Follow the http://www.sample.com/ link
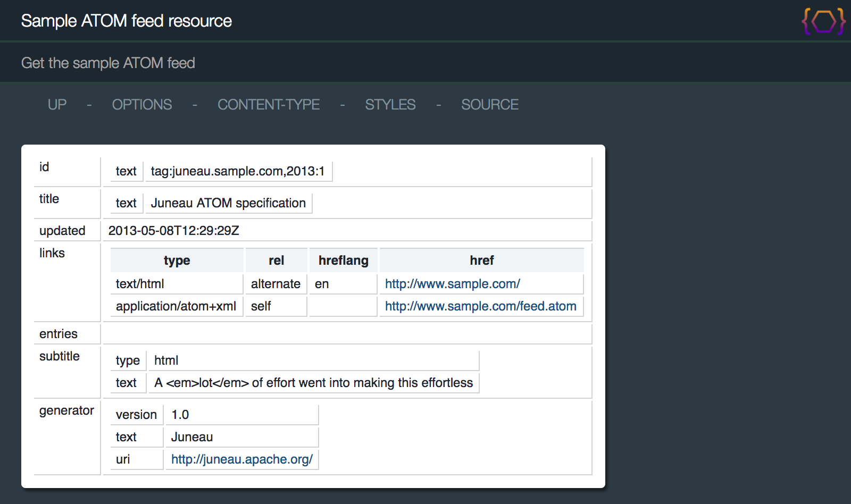 pos(452,284)
